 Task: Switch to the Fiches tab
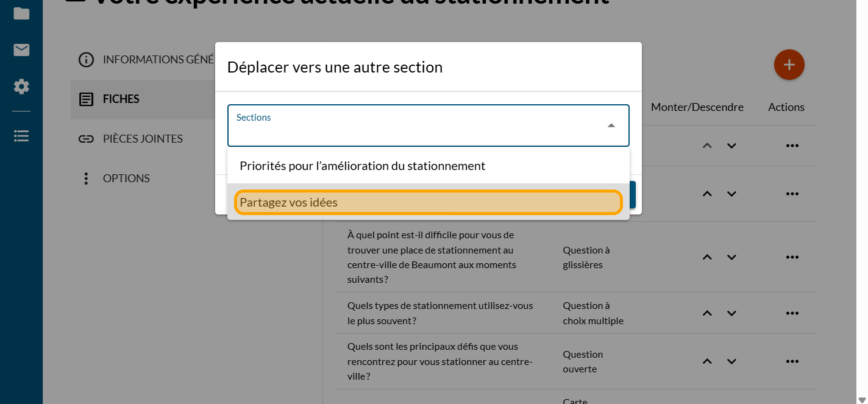(x=121, y=99)
